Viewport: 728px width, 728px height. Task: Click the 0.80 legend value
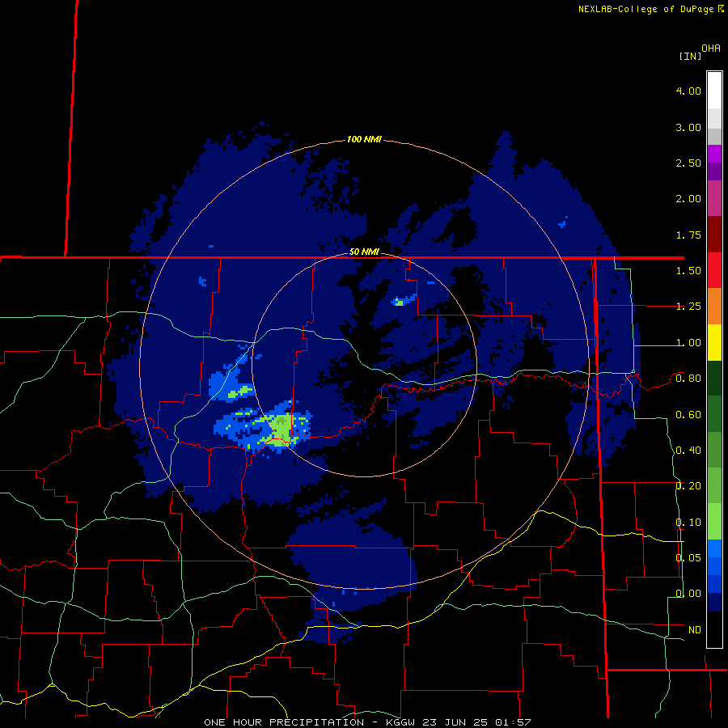(x=688, y=379)
